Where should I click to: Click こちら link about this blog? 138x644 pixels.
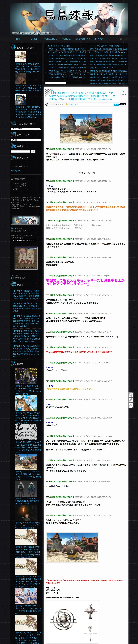pyautogui.click(x=14, y=278)
